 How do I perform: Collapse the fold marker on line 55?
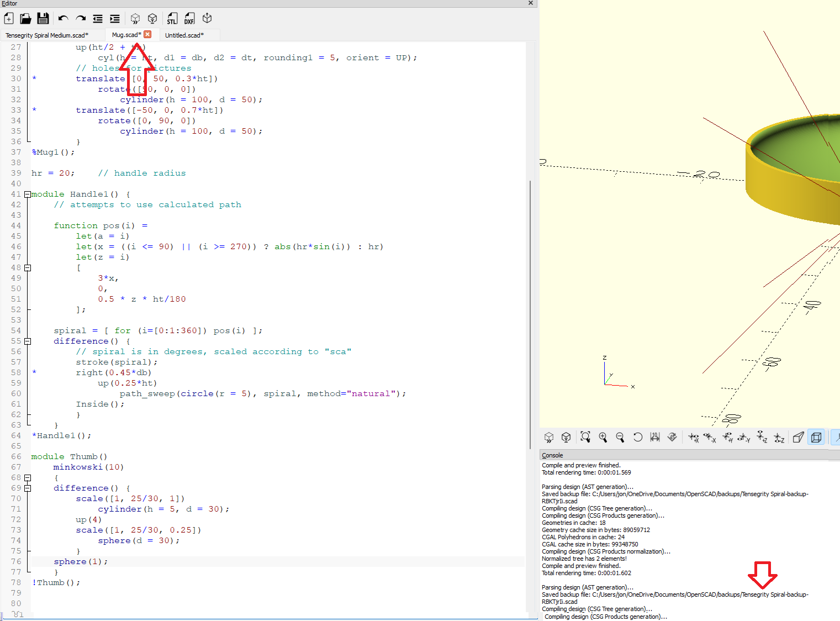28,341
